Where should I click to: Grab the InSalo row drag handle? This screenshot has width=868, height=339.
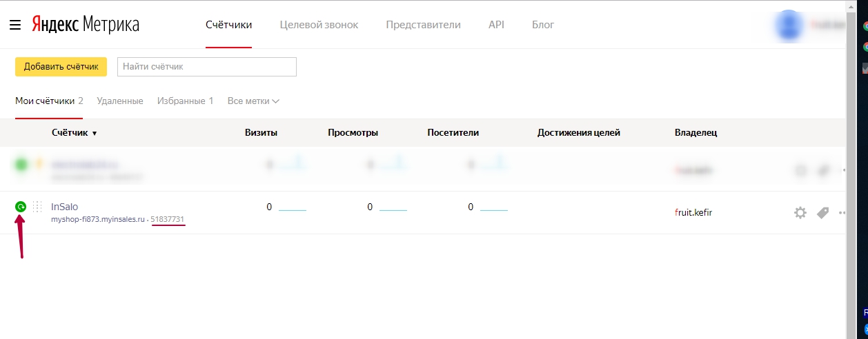point(38,207)
